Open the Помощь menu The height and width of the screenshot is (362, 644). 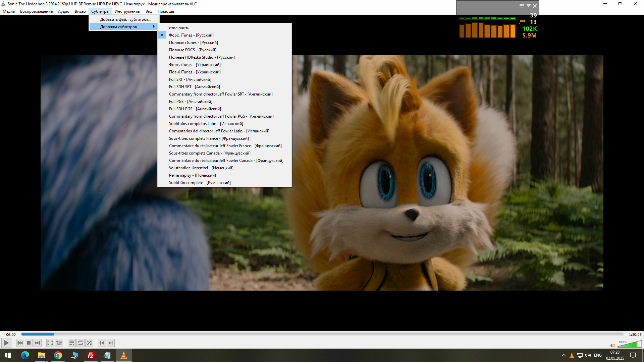tap(166, 11)
